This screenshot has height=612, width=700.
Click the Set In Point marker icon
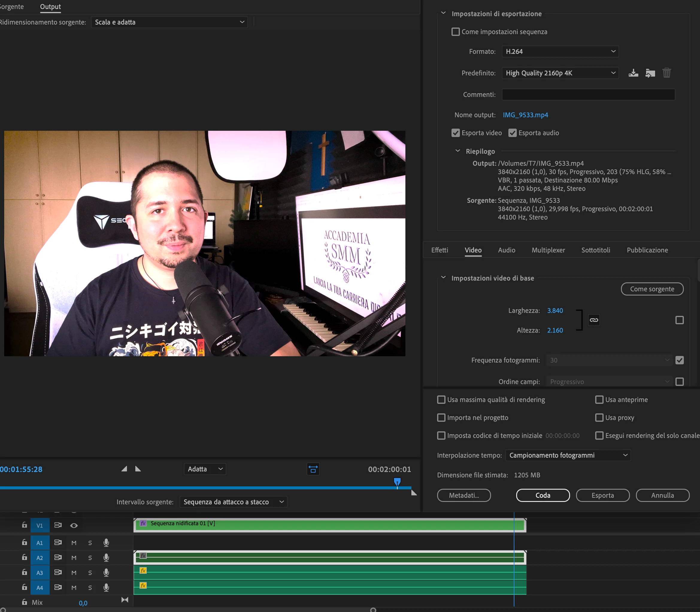tap(125, 469)
